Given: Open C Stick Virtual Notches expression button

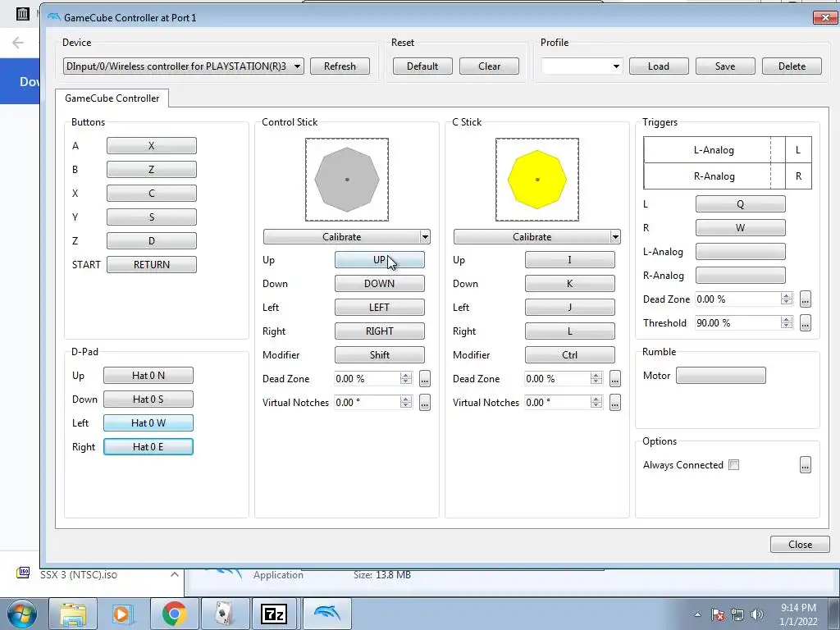Looking at the screenshot, I should click(615, 402).
